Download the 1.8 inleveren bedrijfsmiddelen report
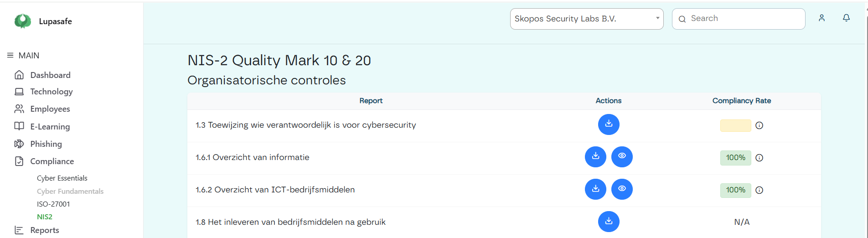This screenshot has height=238, width=868. [x=609, y=222]
